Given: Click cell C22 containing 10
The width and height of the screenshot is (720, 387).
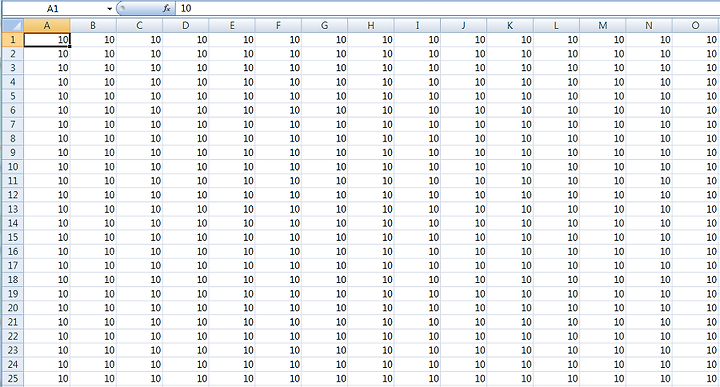Looking at the screenshot, I should tap(140, 337).
